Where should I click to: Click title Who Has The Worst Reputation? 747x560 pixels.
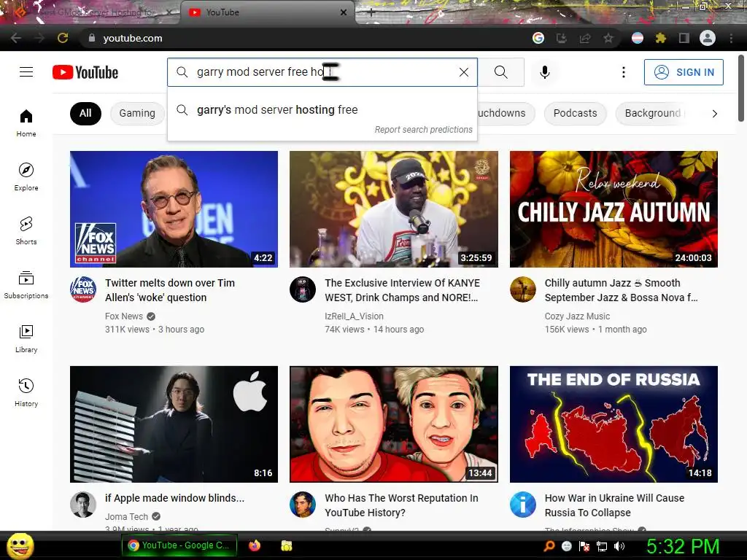click(x=401, y=505)
